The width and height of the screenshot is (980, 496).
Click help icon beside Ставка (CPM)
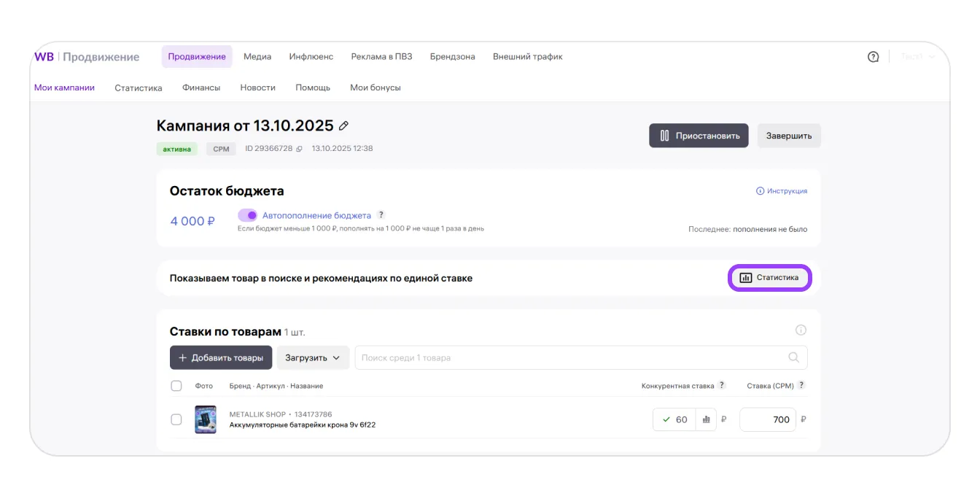802,385
